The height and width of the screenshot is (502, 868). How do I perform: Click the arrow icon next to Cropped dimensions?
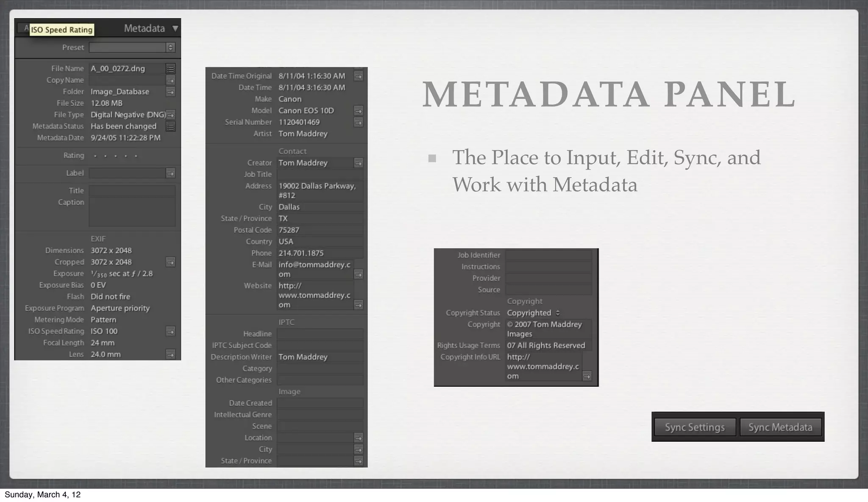(x=170, y=262)
